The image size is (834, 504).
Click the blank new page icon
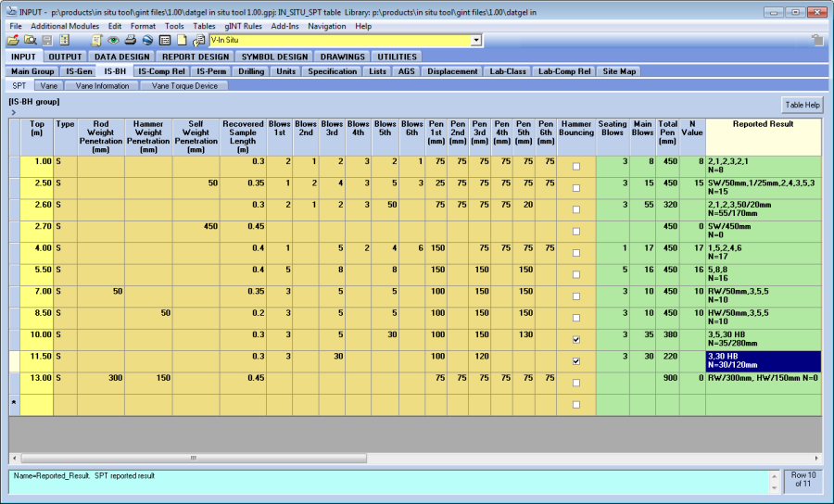[181, 41]
